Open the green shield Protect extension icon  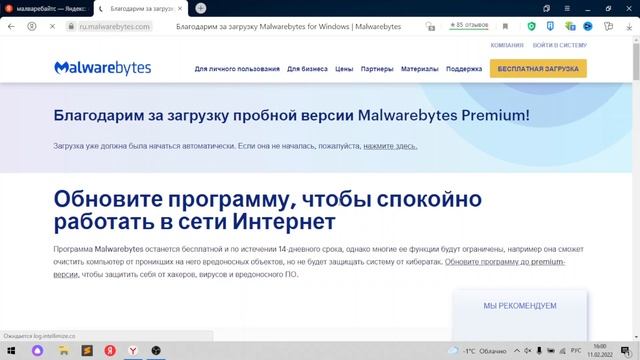point(531,27)
